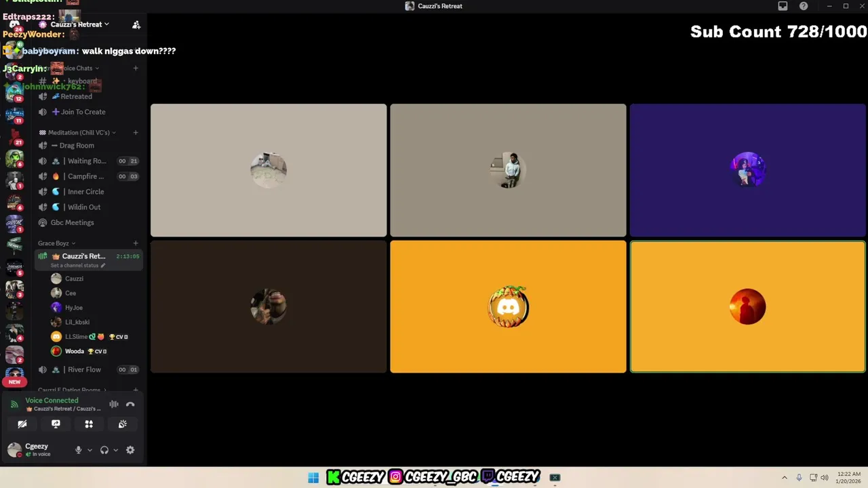868x488 pixels.
Task: Join the Waiting Room voice channel
Action: (x=88, y=161)
